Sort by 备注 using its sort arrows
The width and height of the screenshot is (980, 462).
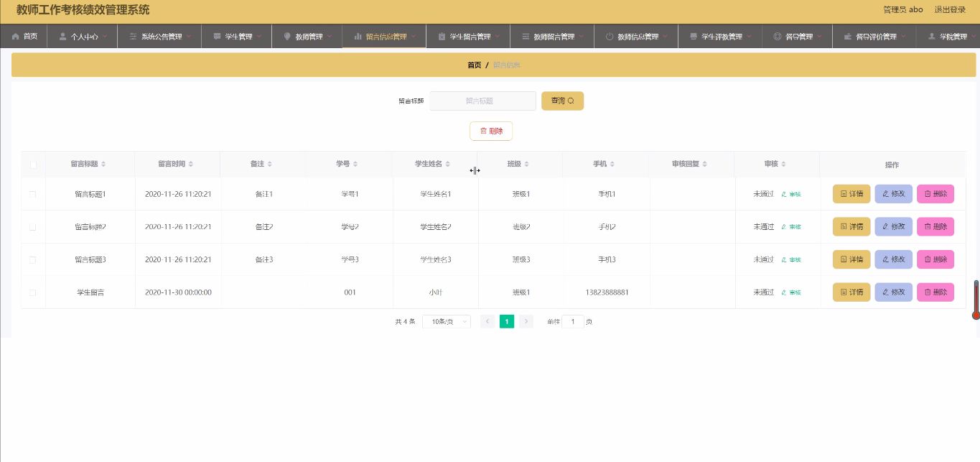[269, 165]
